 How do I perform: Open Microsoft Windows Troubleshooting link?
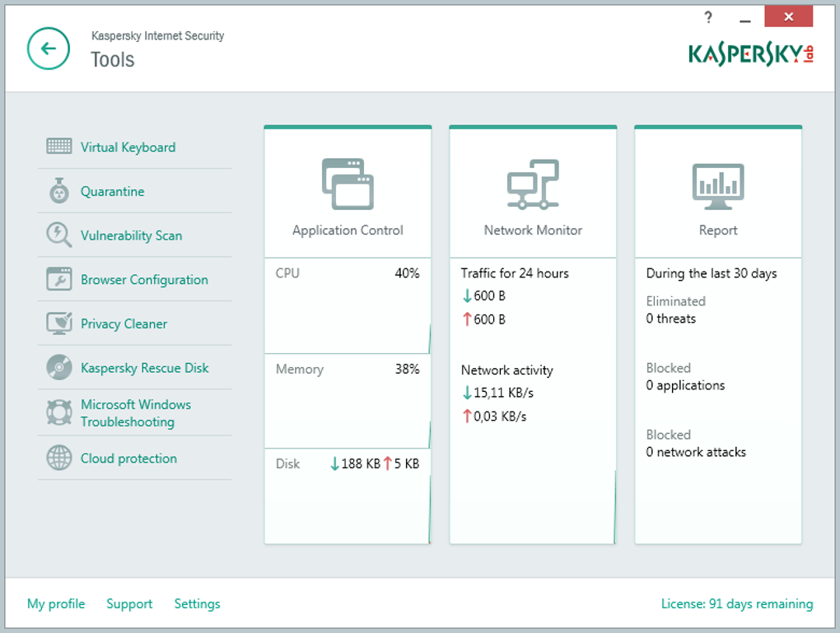point(136,413)
